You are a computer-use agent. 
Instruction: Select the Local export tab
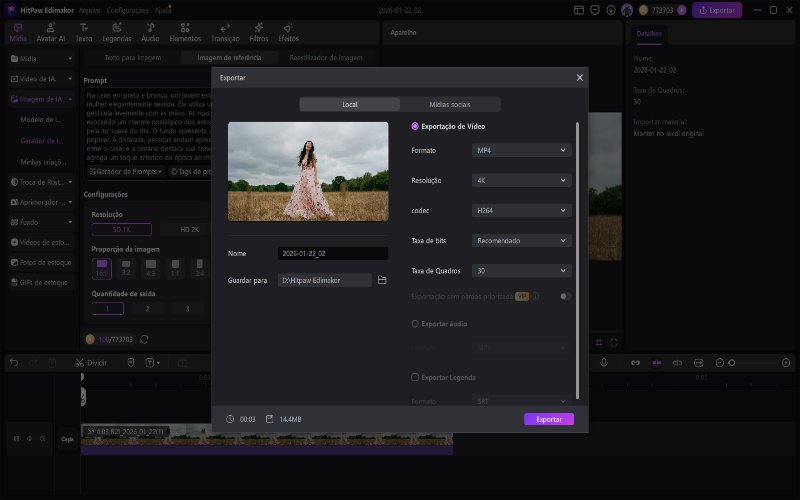tap(349, 104)
